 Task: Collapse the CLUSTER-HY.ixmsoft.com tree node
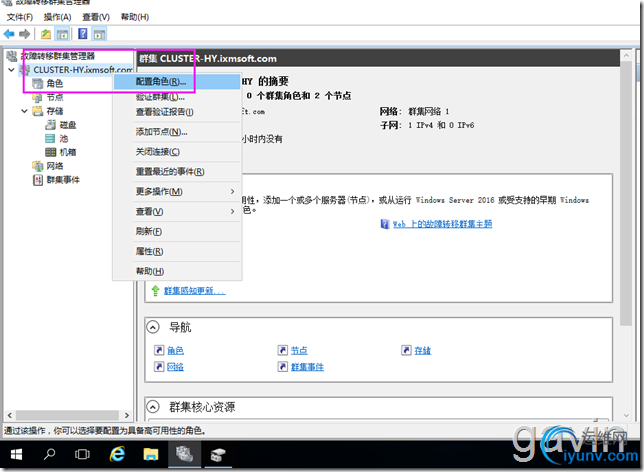pyautogui.click(x=12, y=70)
